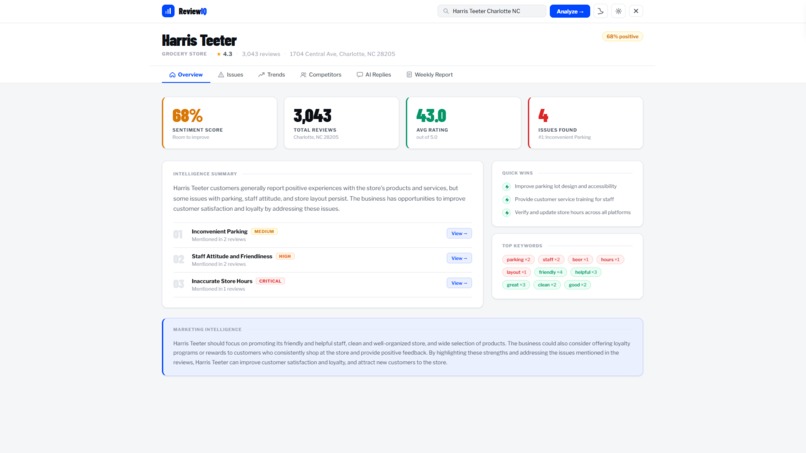Screen dimensions: 806x453
Task: Click the 'friendly' keyword tag
Action: pyautogui.click(x=551, y=272)
